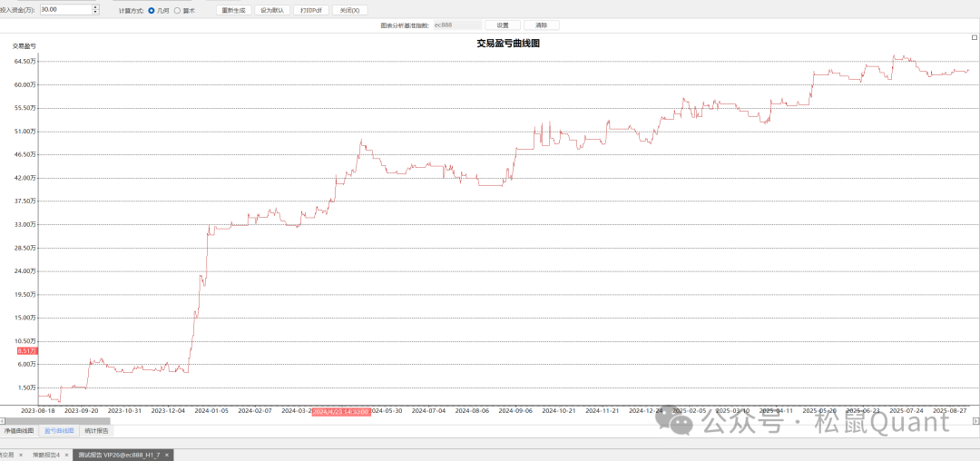Decrease the 投入资金 value with down arrow

(96, 13)
